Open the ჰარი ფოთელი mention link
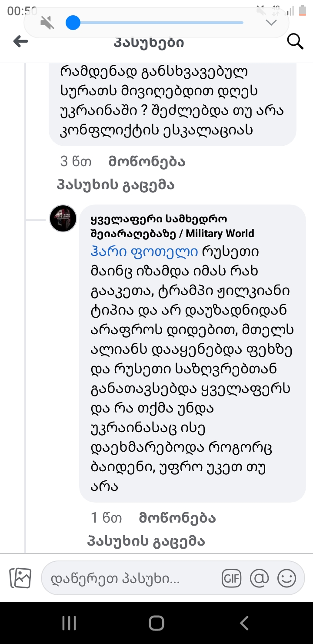Image resolution: width=313 pixels, height=644 pixels. tap(144, 252)
